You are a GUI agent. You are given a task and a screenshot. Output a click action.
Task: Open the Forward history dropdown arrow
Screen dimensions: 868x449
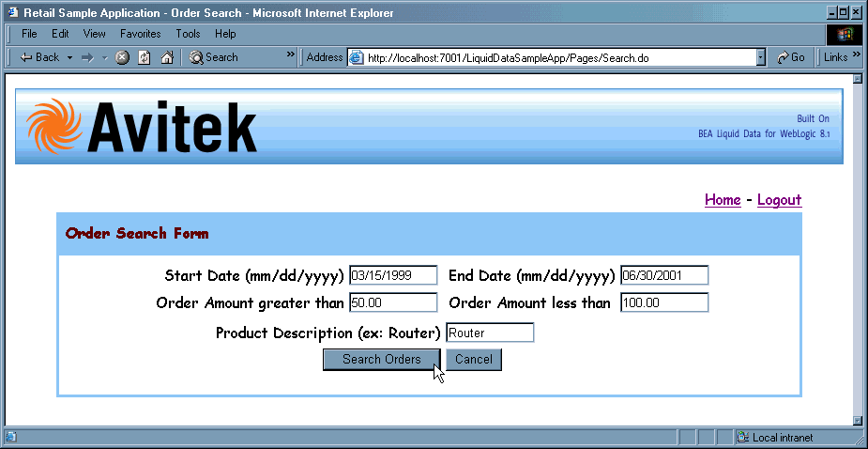pos(104,57)
